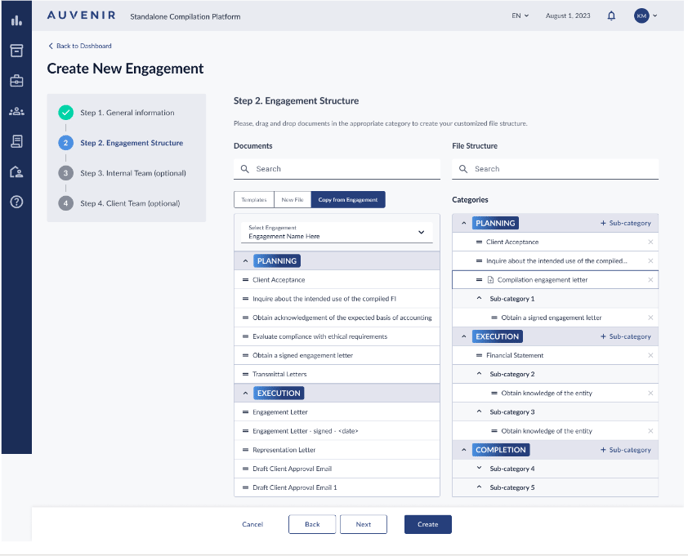Click the notification bell icon
The width and height of the screenshot is (688, 556).
tap(611, 16)
